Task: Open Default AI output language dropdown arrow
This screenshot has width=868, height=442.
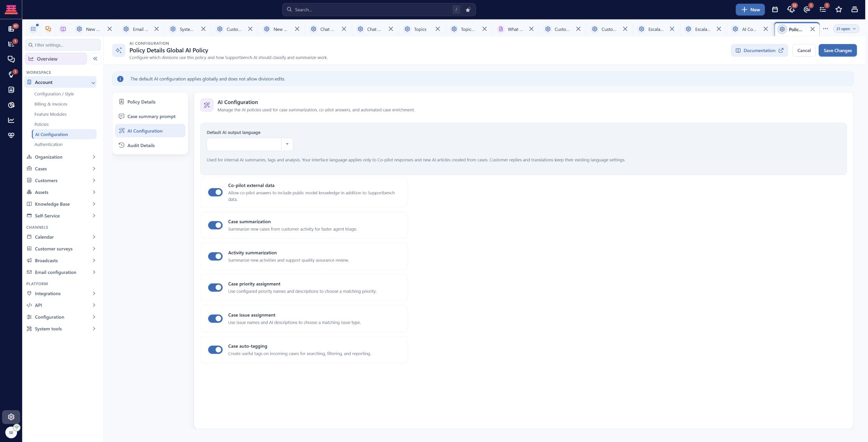Action: tap(287, 144)
